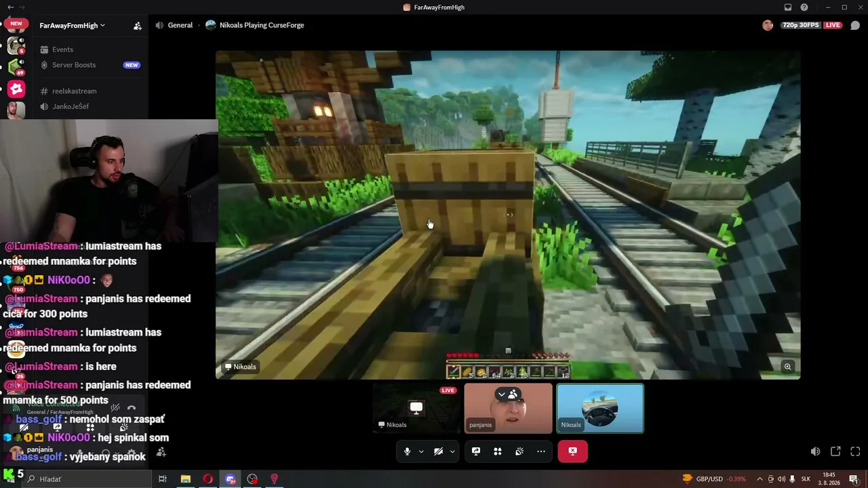This screenshot has height=488, width=868.
Task: Pop out the stream window
Action: [835, 451]
